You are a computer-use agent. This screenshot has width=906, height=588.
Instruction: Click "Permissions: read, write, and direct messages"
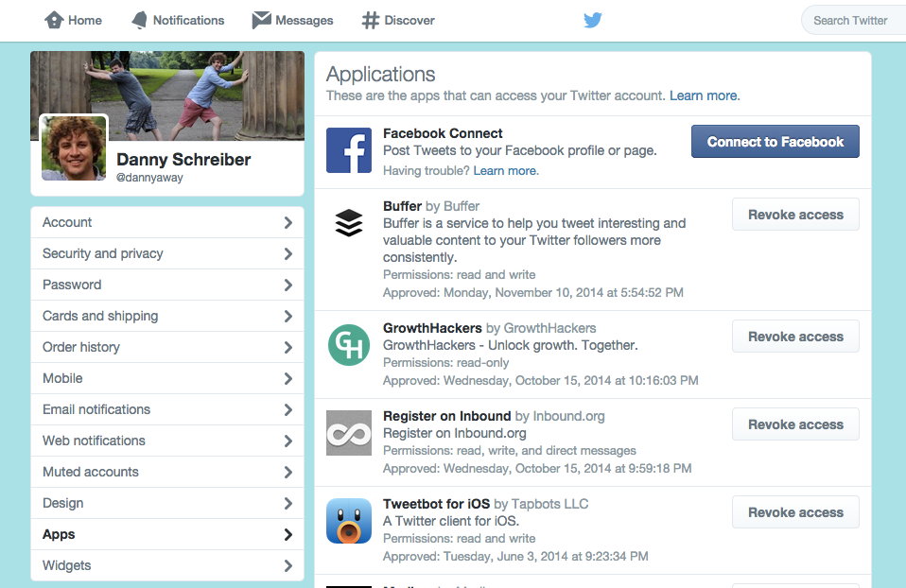510,451
